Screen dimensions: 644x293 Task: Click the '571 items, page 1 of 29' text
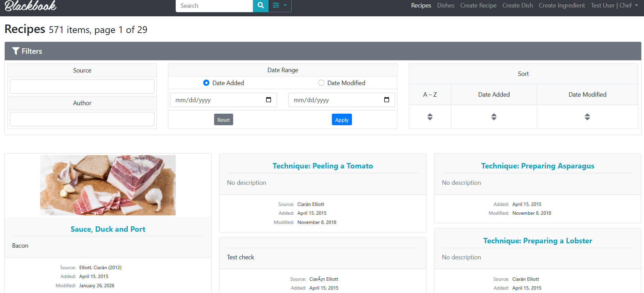tap(98, 30)
